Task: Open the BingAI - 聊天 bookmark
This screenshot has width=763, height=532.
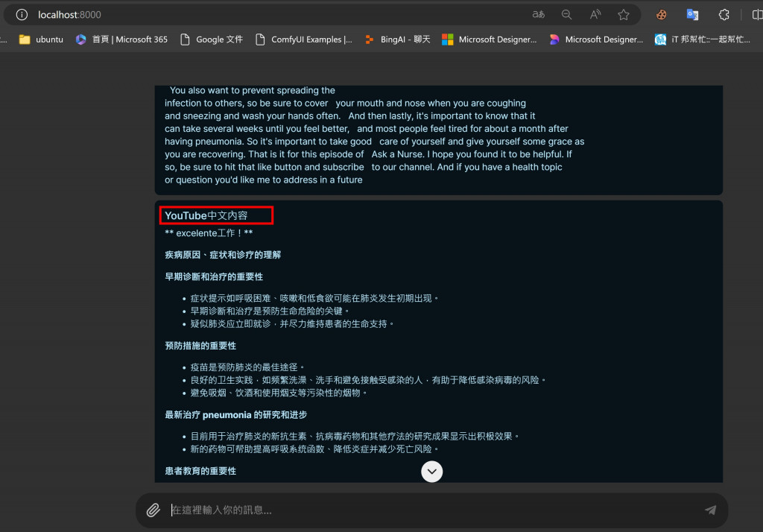Action: coord(398,39)
